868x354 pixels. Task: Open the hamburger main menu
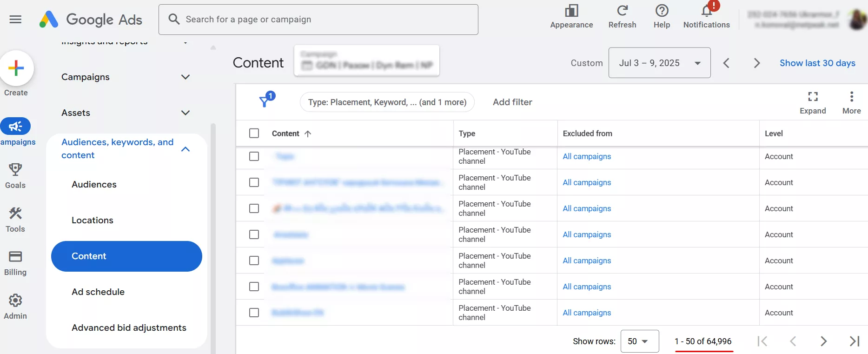tap(15, 19)
